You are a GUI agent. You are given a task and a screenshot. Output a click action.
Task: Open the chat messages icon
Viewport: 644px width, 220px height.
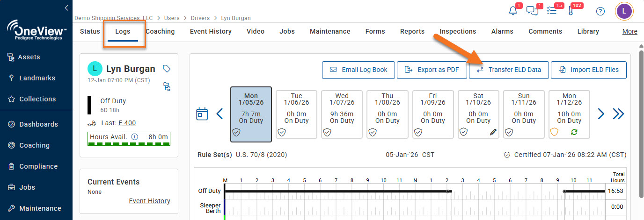tap(532, 11)
